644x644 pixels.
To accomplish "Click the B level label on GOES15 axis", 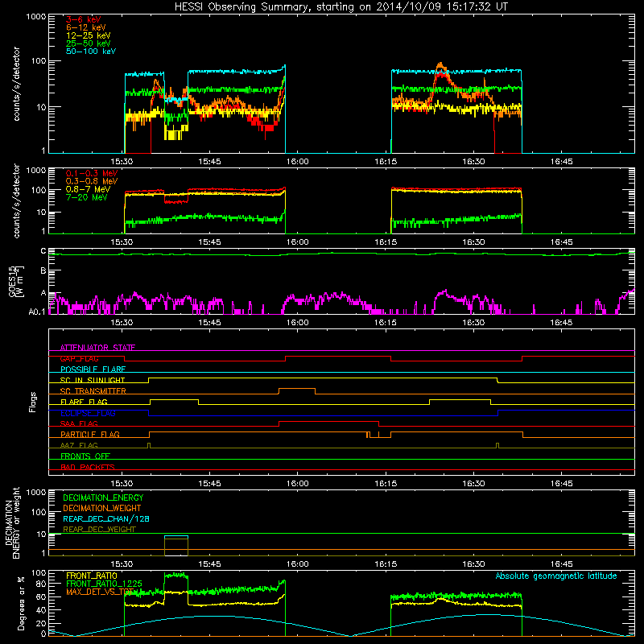I will (43, 271).
